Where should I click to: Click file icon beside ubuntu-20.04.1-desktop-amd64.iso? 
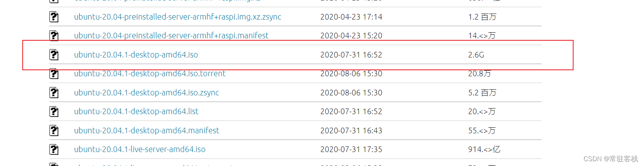(54, 55)
